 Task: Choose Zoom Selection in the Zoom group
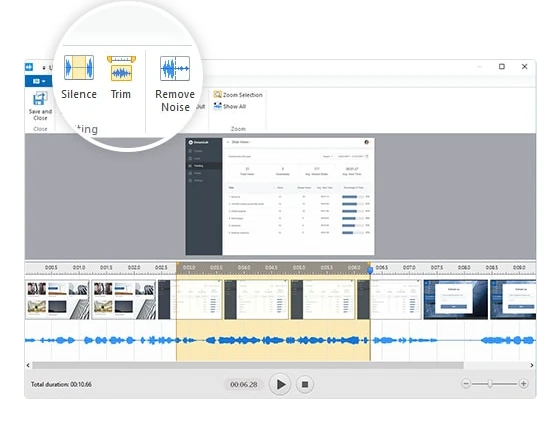pos(238,95)
